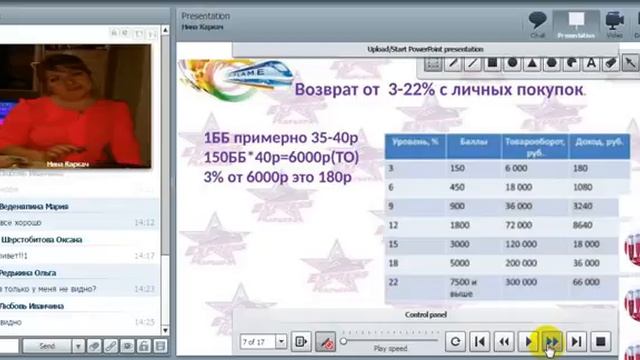Click chat message 'а только у меня не видно?'

(x=48, y=289)
